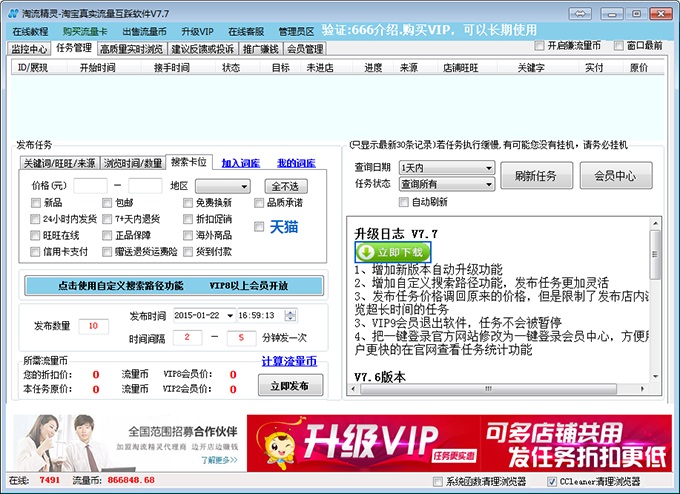Toggle the 天猫 checkbox
This screenshot has width=680, height=494.
[259, 226]
